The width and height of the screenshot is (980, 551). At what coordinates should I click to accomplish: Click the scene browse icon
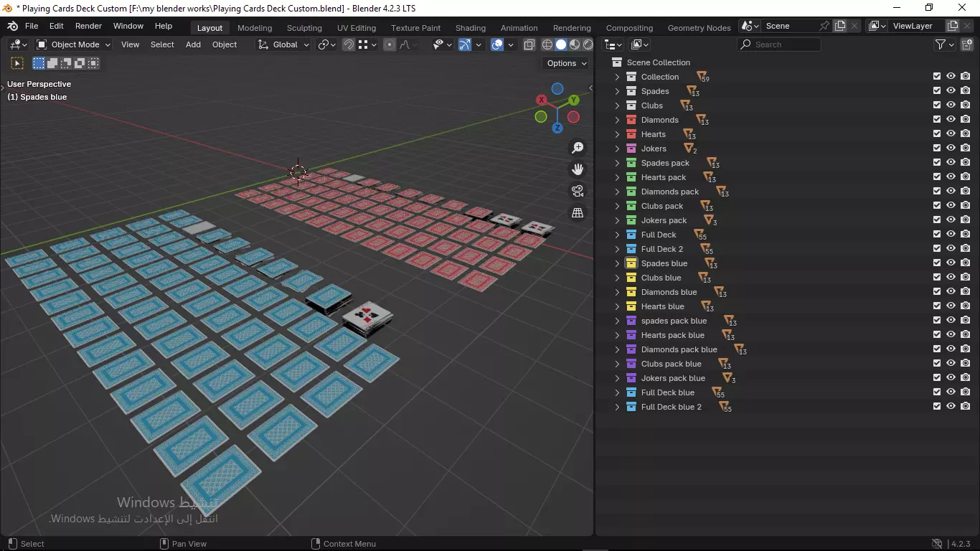[750, 26]
